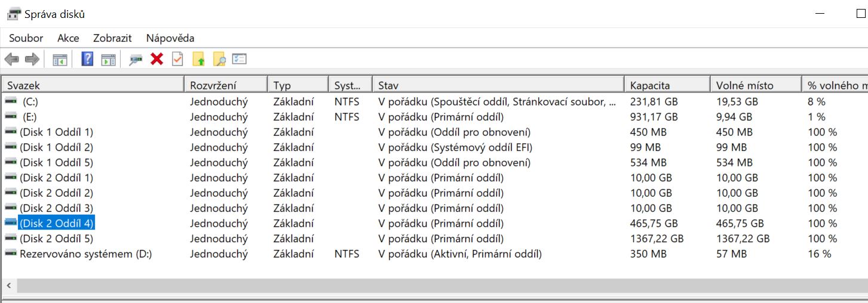Click the Back arrow toolbar icon
The height and width of the screenshot is (303, 868).
coord(11,59)
